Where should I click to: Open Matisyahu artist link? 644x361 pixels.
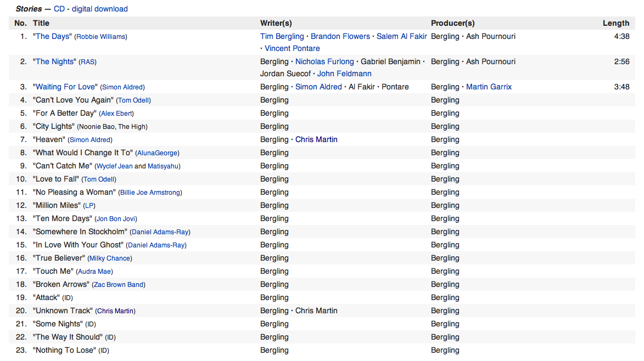163,166
